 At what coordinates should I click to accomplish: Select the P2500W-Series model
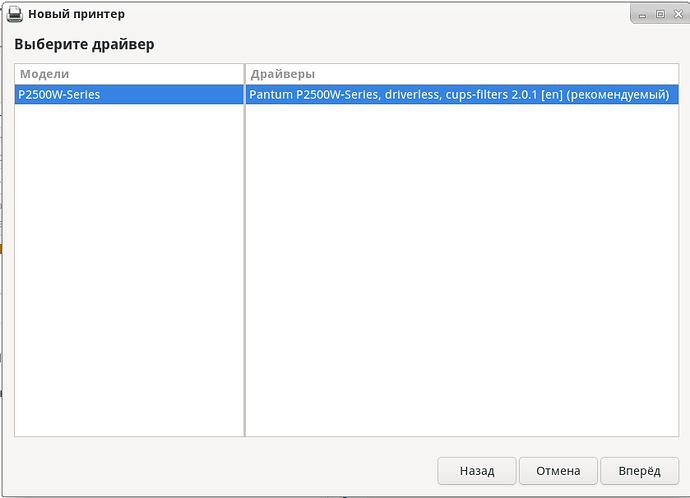(129, 95)
